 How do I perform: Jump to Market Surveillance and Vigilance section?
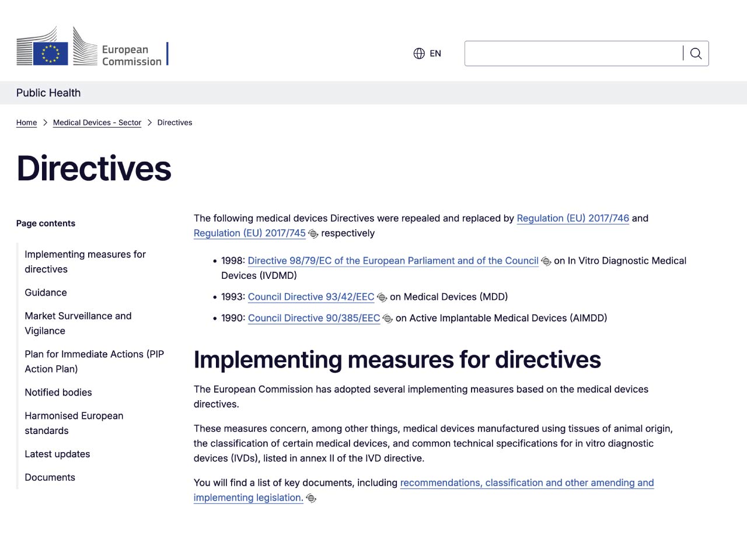[x=78, y=323]
